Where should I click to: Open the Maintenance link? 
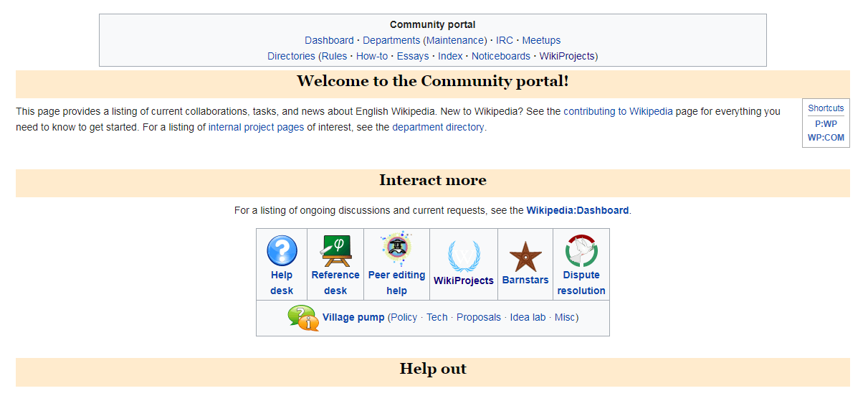point(455,40)
